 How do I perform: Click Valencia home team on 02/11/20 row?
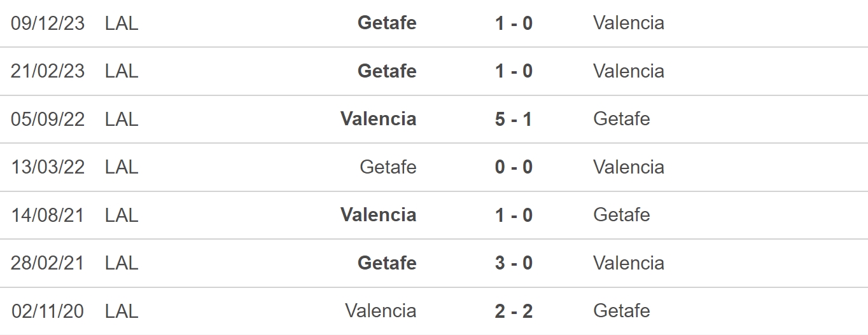(381, 311)
